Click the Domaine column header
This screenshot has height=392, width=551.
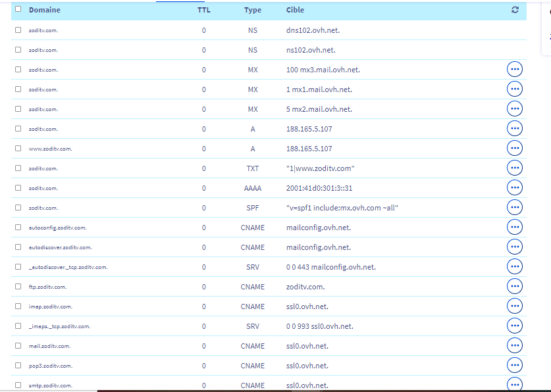(44, 11)
